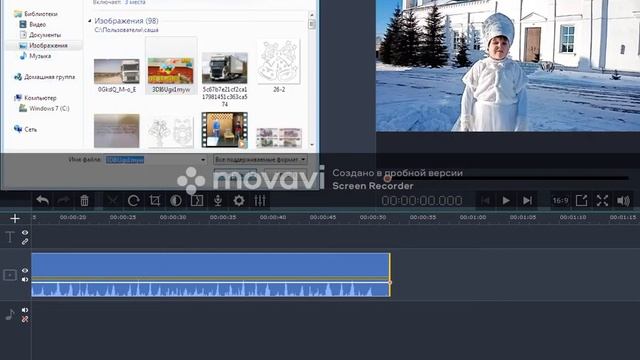This screenshot has width=640, height=360.
Task: Collapse the Изображения (98) group arrow
Action: click(90, 20)
